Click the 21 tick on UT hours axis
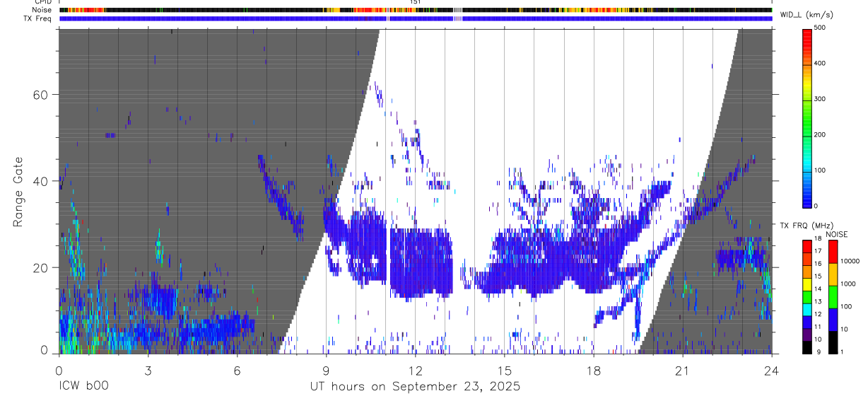The width and height of the screenshot is (868, 401). pyautogui.click(x=682, y=370)
